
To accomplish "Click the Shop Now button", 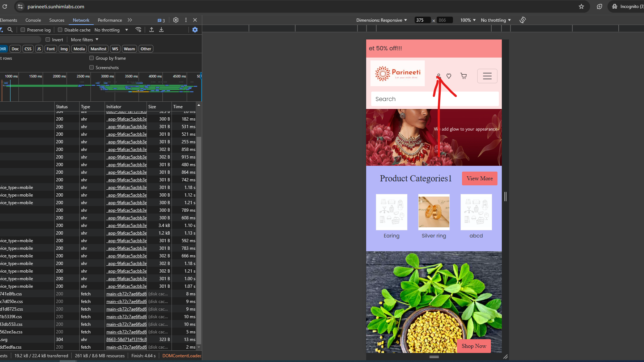I will point(474,346).
